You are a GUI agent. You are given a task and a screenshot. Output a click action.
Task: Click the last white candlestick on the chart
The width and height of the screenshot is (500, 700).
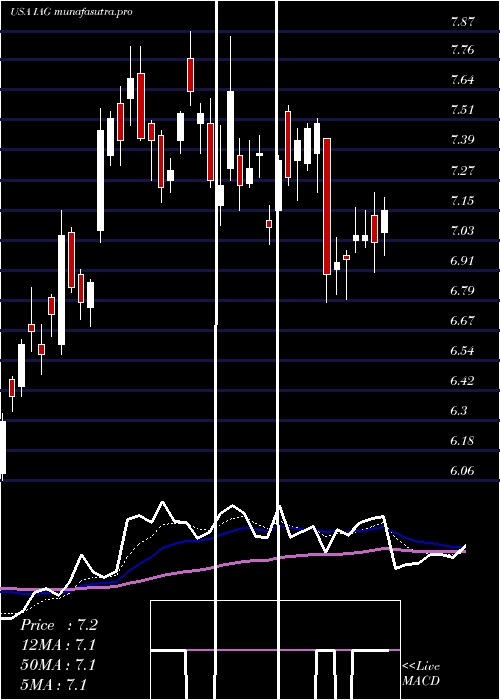click(x=384, y=221)
